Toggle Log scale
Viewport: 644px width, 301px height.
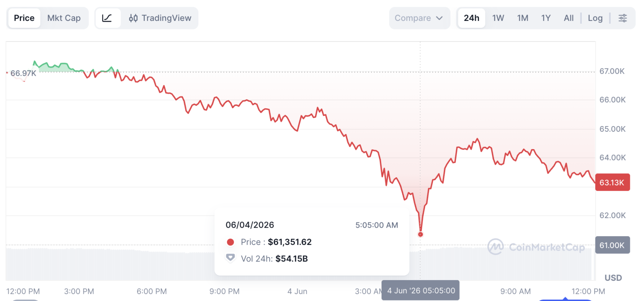pos(595,18)
